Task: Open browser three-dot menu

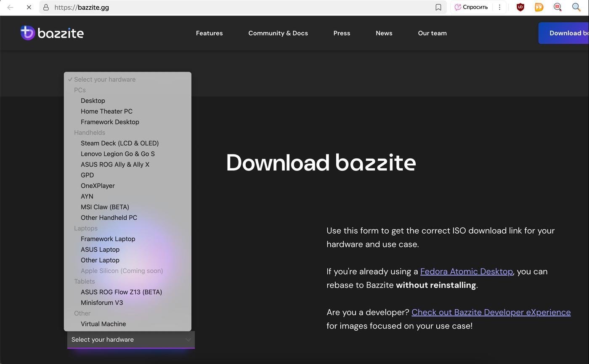Action: pos(499,7)
